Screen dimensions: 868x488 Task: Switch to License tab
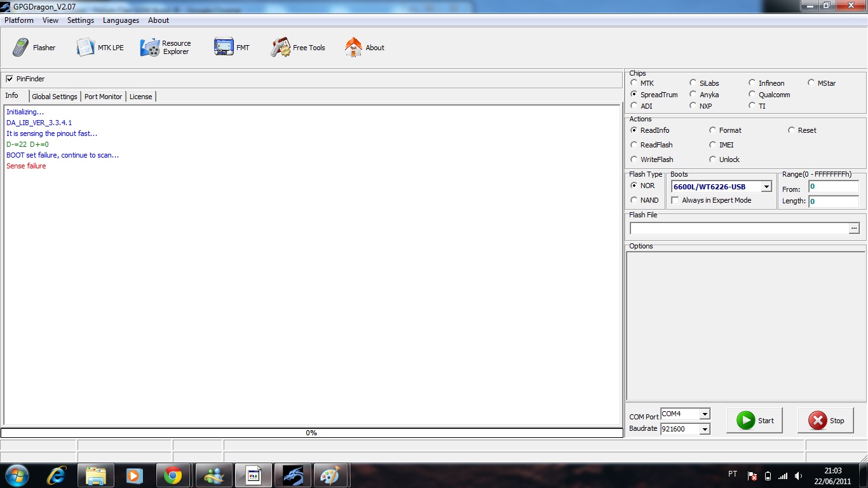click(x=140, y=97)
